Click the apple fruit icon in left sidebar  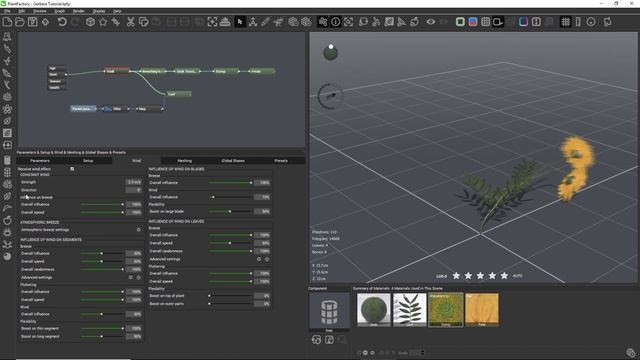(x=7, y=220)
